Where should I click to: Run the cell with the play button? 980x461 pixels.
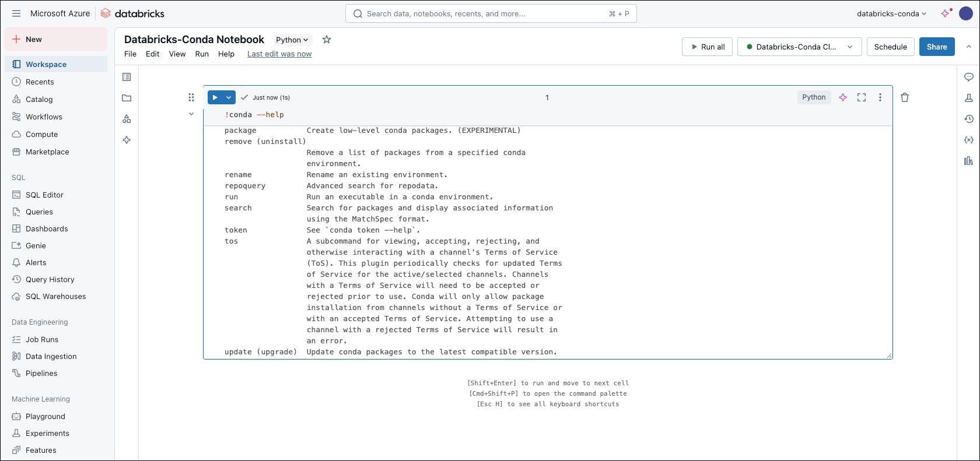coord(215,97)
